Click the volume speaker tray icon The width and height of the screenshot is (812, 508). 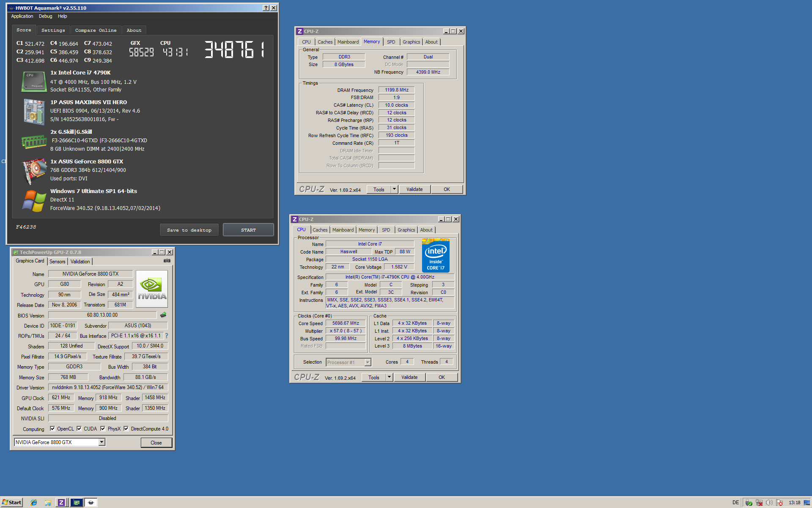(769, 503)
